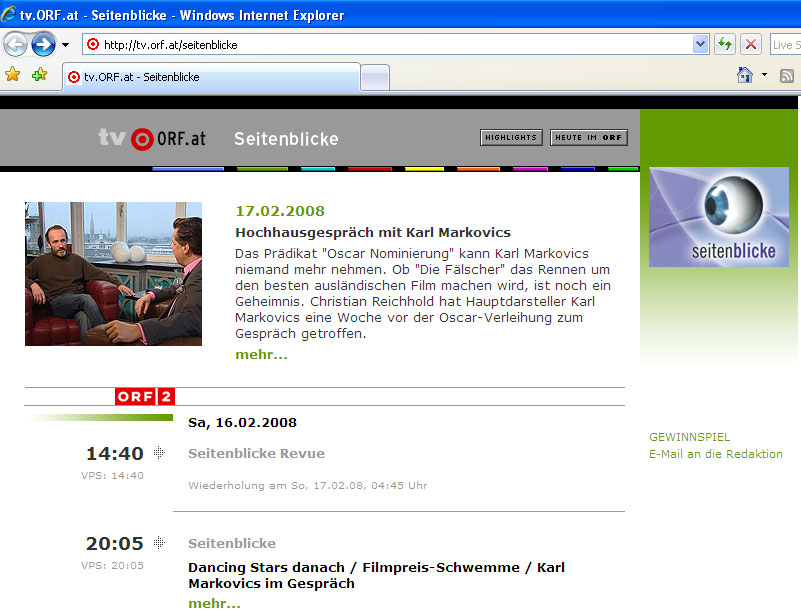
Task: Click the HIGHLIGHTS button in the header
Action: tap(511, 138)
